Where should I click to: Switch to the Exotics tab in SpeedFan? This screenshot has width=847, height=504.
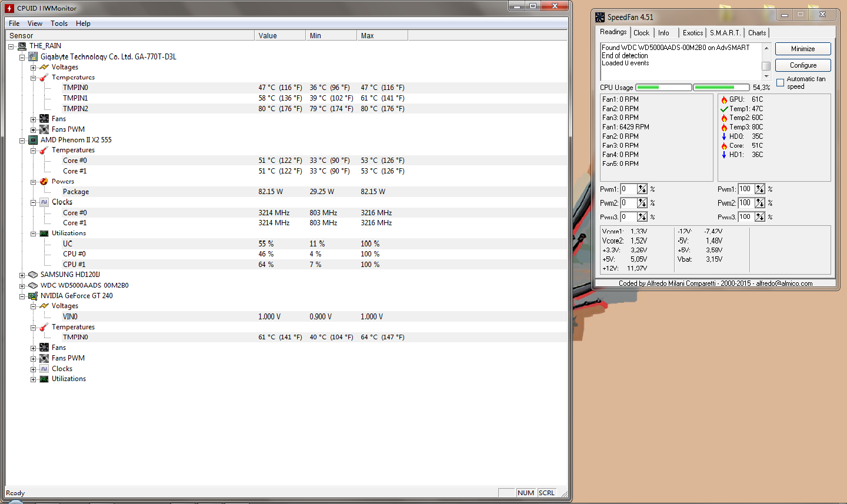(693, 33)
